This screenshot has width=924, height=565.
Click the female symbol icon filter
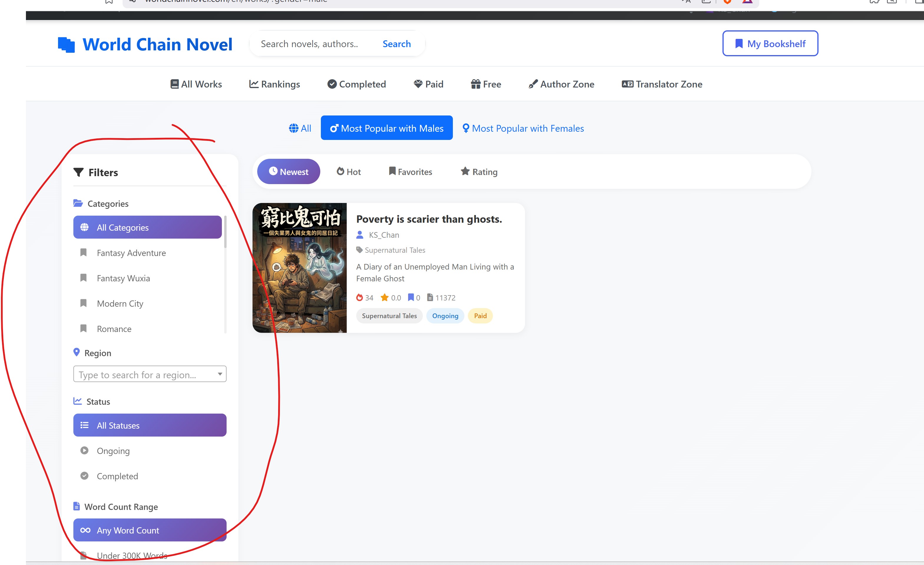(x=466, y=128)
